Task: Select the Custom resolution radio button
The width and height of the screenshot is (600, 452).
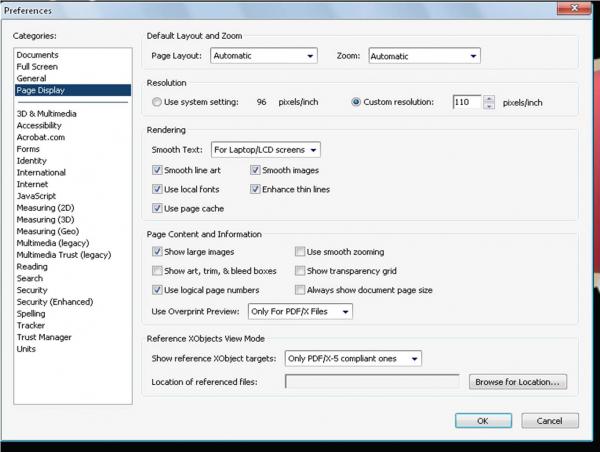Action: click(x=356, y=102)
